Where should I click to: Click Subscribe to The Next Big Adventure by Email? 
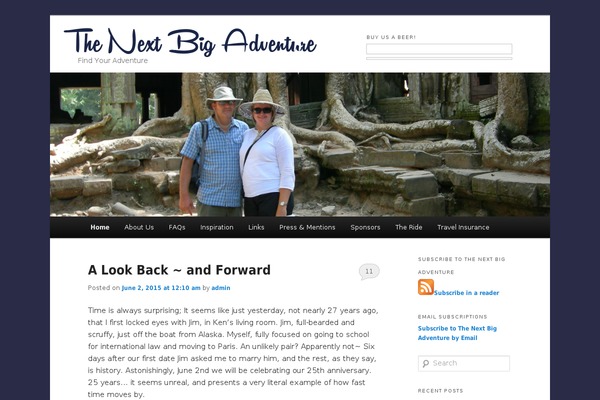(457, 333)
